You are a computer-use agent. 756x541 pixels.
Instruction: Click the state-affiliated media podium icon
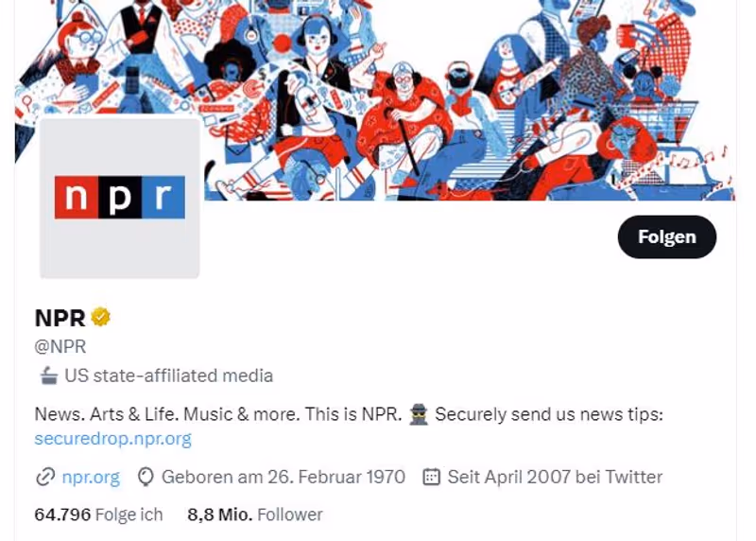coord(47,376)
